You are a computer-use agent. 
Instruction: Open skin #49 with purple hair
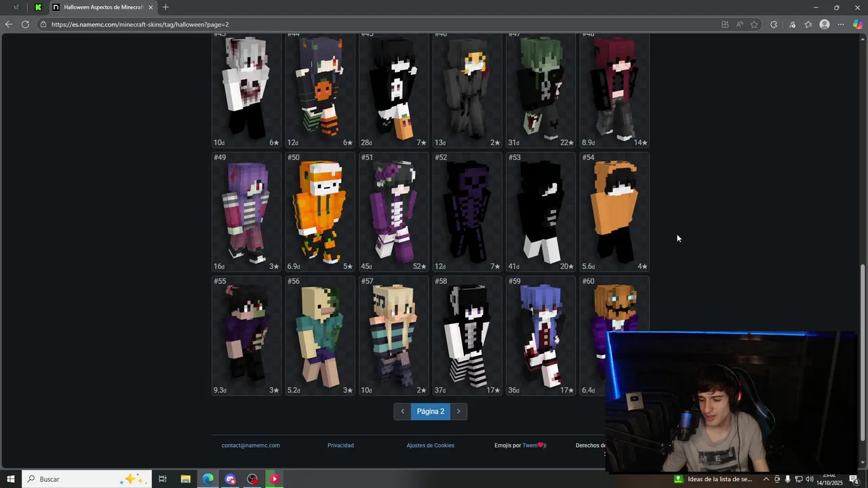coord(247,211)
